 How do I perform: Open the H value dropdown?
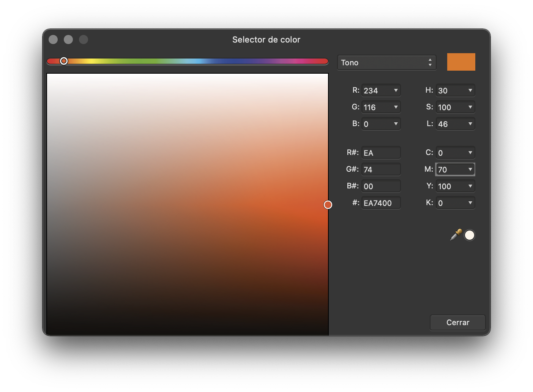coord(470,90)
